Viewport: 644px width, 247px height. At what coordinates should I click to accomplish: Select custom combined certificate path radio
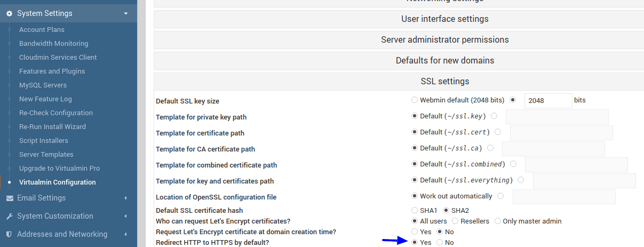(x=513, y=164)
